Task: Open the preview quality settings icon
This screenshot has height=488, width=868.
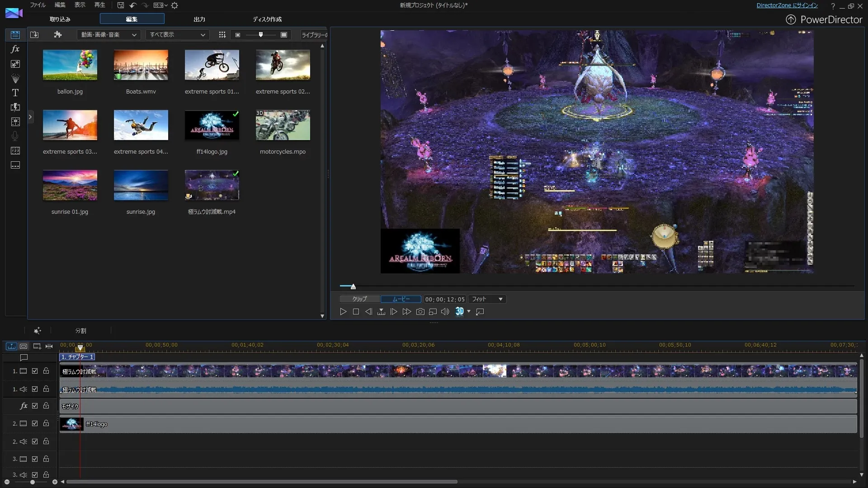Action: [x=433, y=312]
